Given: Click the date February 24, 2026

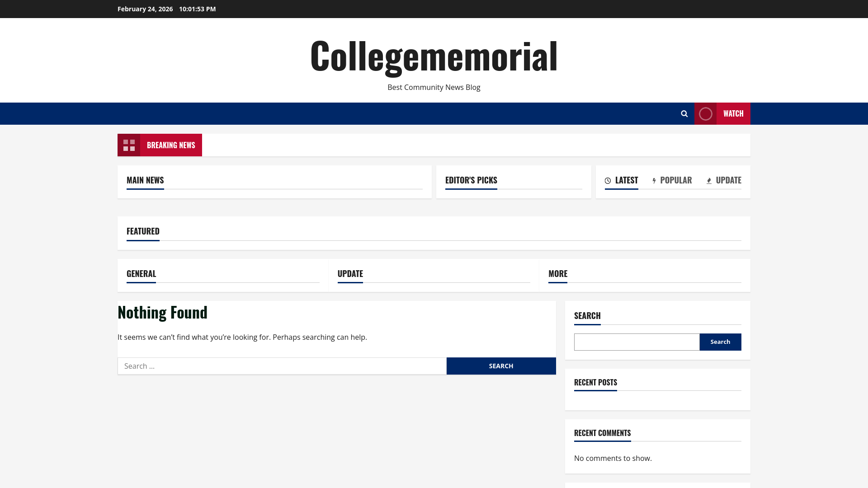Looking at the screenshot, I should pyautogui.click(x=145, y=9).
